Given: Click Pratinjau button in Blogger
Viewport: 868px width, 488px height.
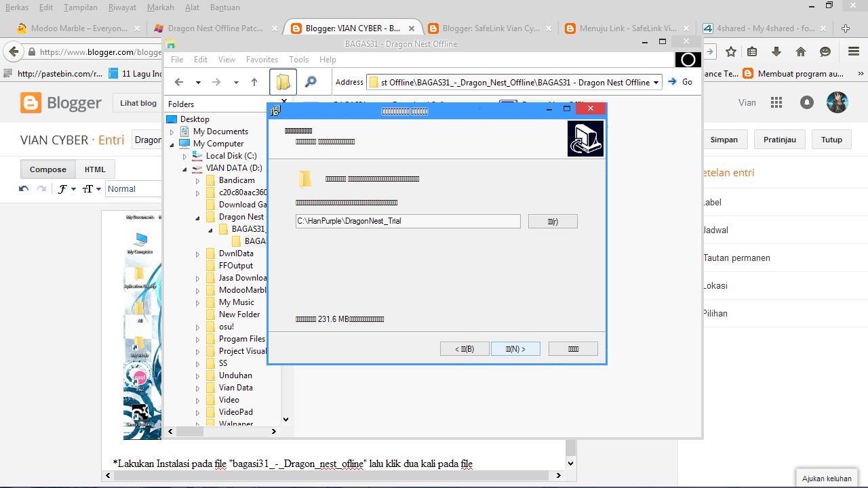Looking at the screenshot, I should click(x=779, y=140).
